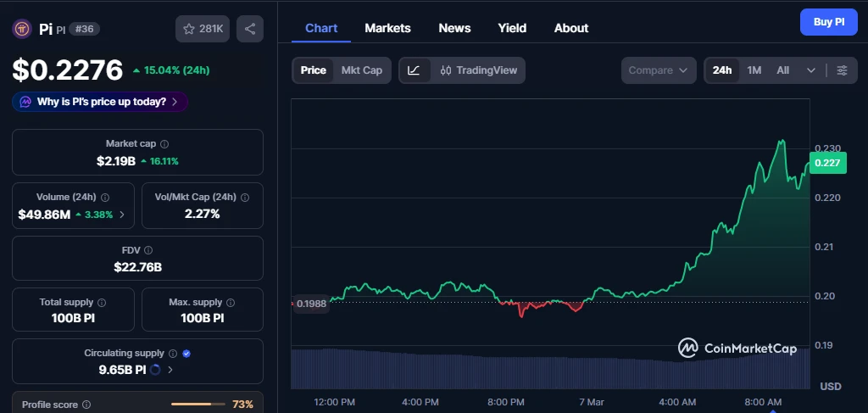Image resolution: width=868 pixels, height=413 pixels.
Task: Click the $0.2276 price text
Action: pyautogui.click(x=68, y=70)
